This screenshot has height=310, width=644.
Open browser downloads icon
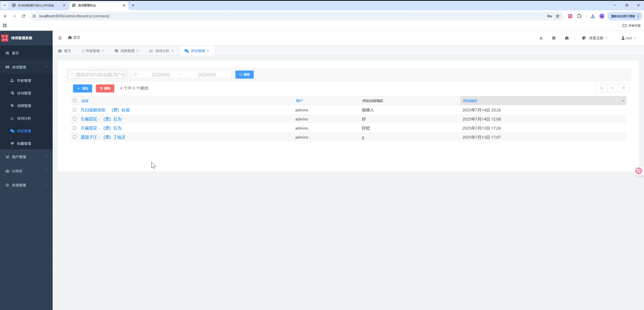(x=593, y=16)
